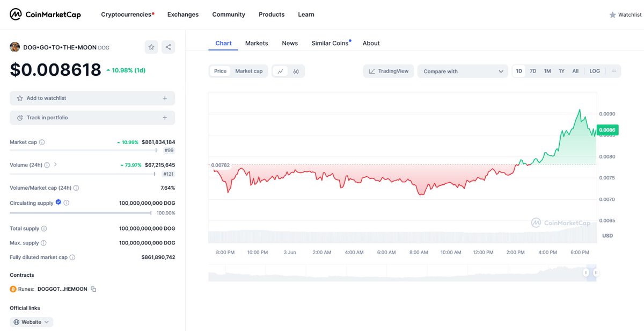
Task: Open the Learn menu
Action: click(x=306, y=15)
